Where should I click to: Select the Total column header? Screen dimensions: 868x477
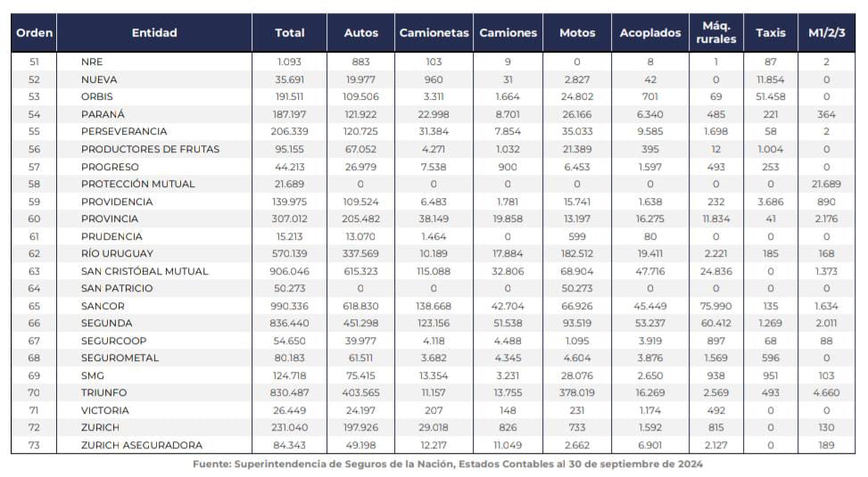[290, 33]
